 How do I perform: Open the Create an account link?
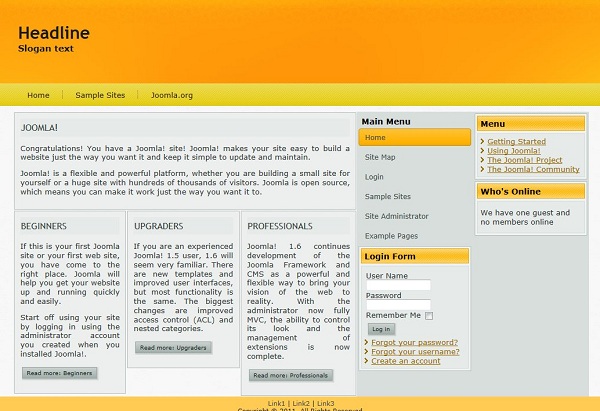tap(406, 361)
